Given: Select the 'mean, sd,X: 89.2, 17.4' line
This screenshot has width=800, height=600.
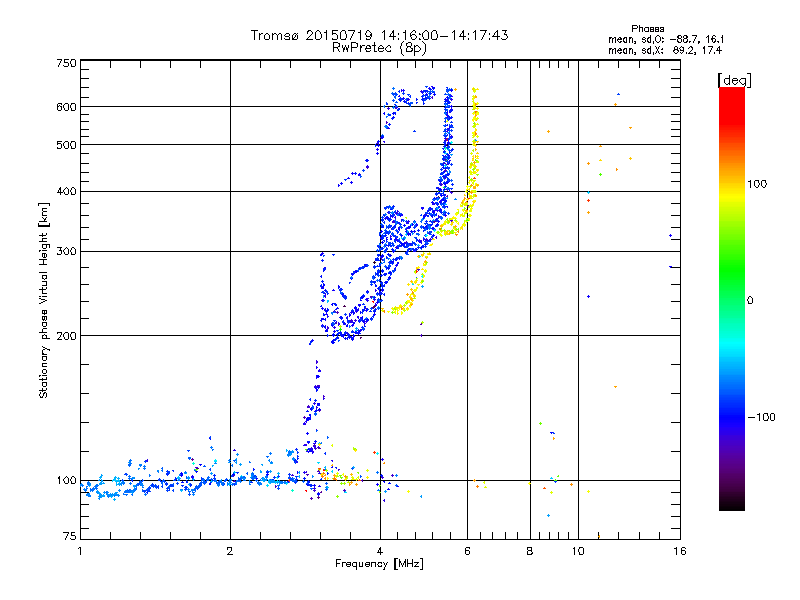Looking at the screenshot, I should (665, 50).
